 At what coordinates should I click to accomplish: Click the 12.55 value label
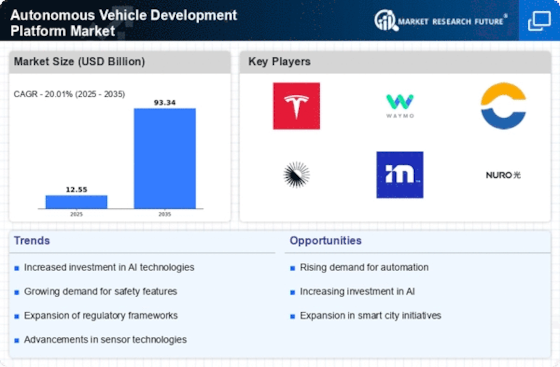point(76,190)
